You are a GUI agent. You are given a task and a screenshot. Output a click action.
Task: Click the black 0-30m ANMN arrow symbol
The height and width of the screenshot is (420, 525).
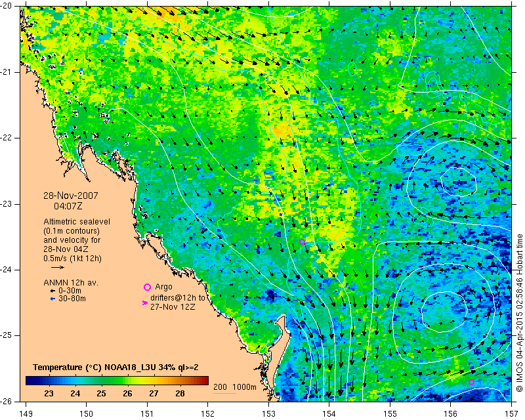(52, 291)
